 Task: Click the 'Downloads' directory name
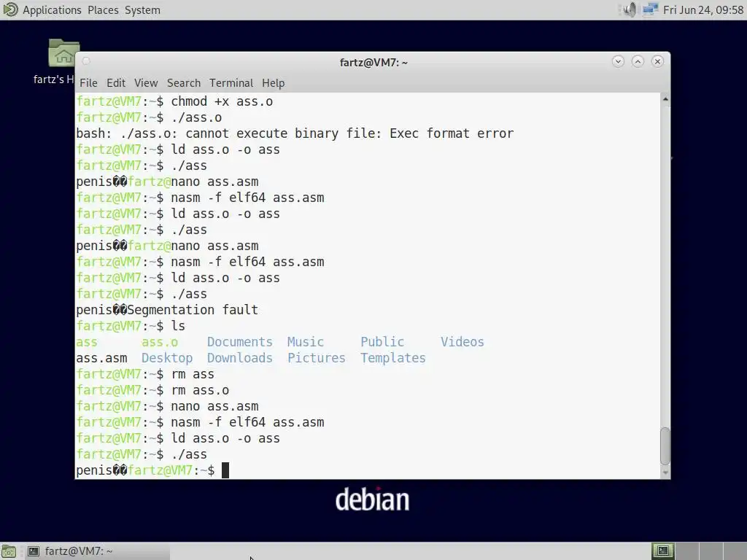point(239,358)
